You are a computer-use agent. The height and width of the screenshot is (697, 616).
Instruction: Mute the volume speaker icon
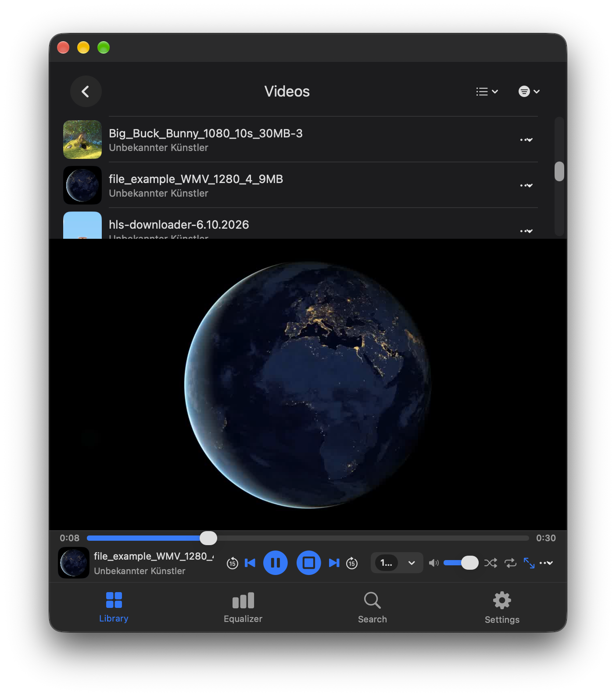433,563
